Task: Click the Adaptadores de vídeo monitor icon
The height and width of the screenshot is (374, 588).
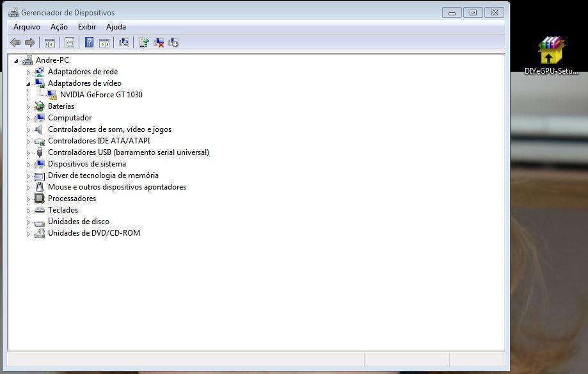Action: point(40,83)
